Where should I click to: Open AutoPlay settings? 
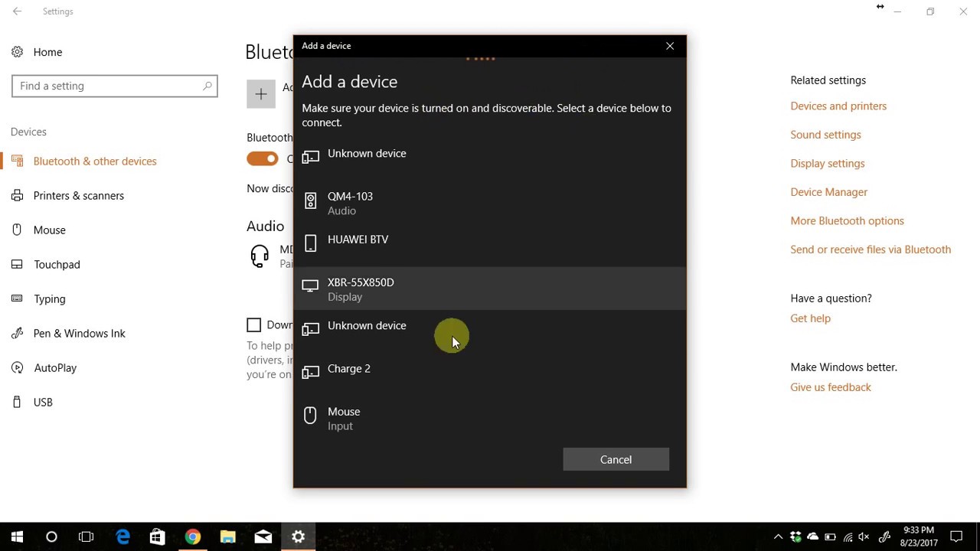point(55,367)
